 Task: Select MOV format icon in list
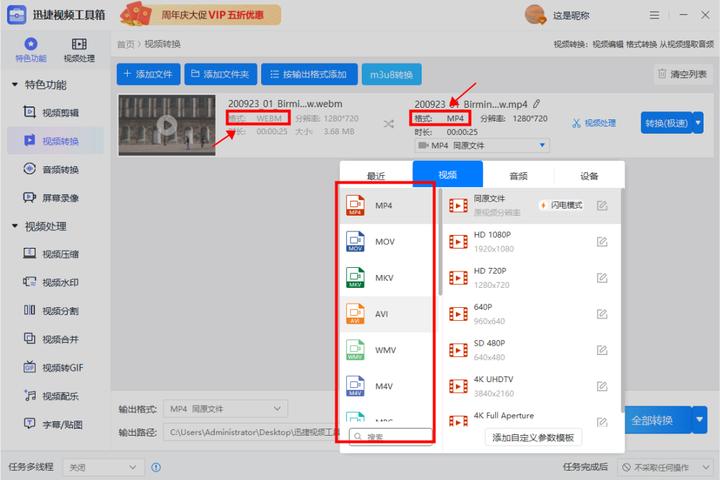[x=357, y=242]
